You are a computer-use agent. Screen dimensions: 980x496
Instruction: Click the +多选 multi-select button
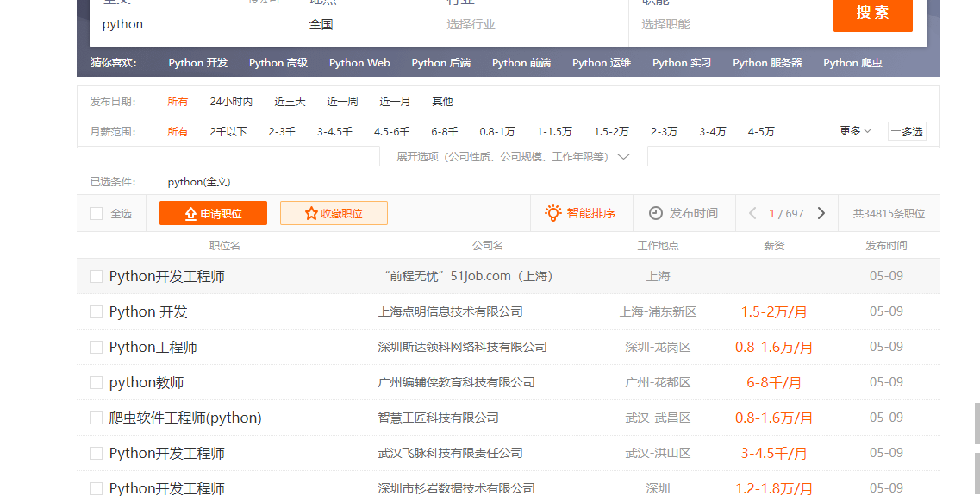pyautogui.click(x=907, y=131)
